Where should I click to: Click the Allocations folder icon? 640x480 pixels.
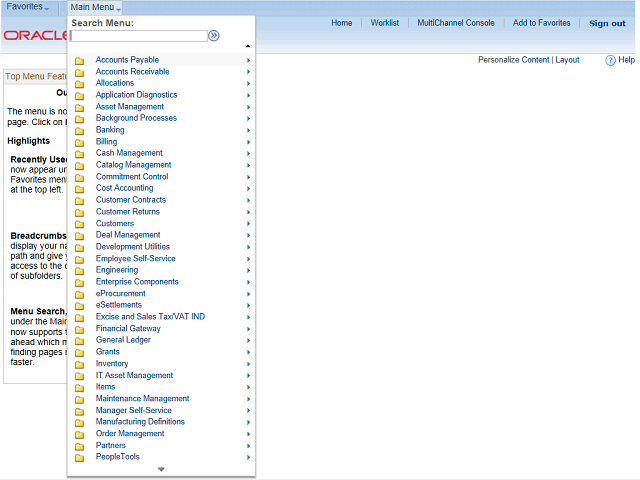(x=80, y=84)
